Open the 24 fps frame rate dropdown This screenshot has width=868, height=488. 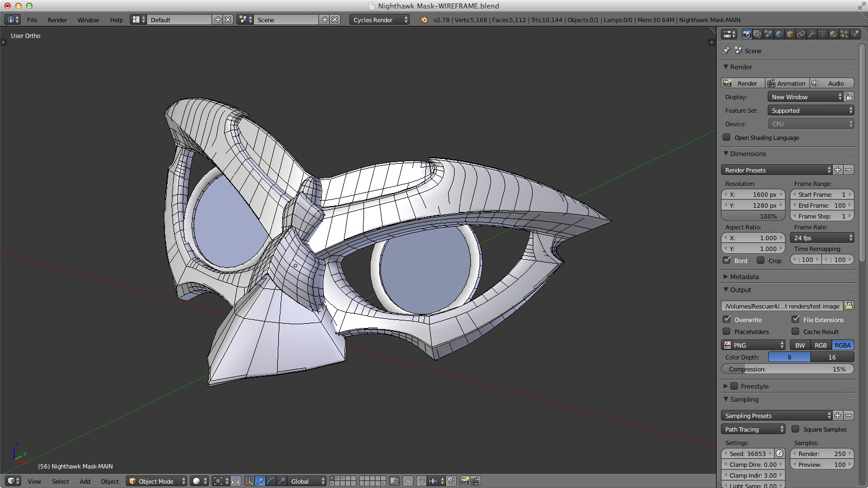(822, 237)
